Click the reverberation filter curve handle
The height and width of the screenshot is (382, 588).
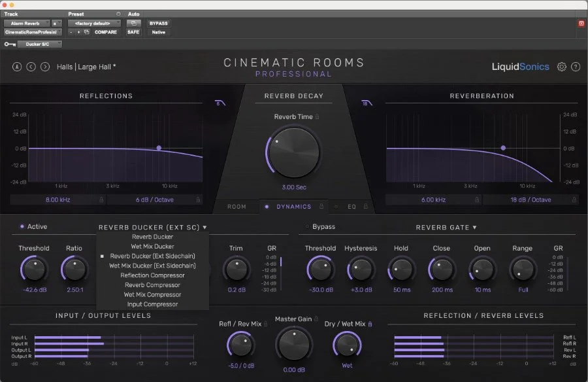pos(503,148)
